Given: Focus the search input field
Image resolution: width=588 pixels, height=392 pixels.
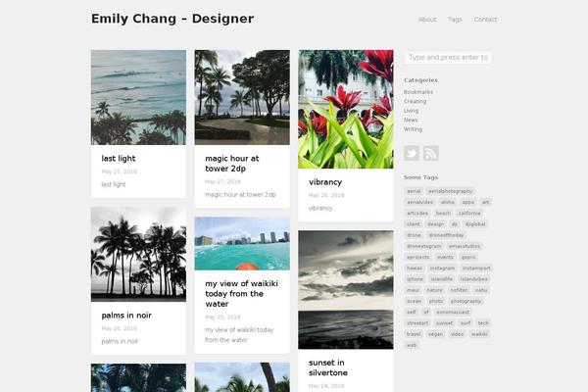Looking at the screenshot, I should pyautogui.click(x=448, y=58).
